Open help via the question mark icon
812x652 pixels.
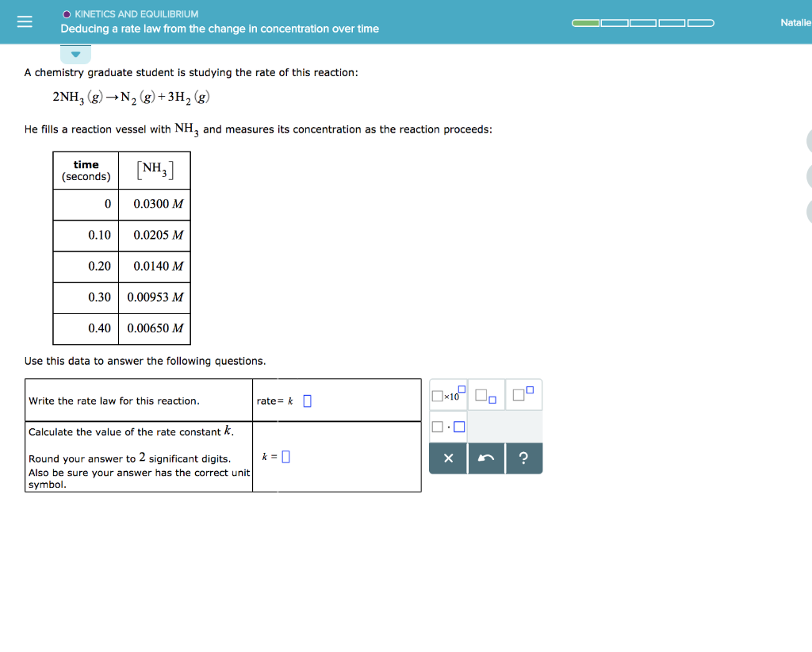pos(524,458)
